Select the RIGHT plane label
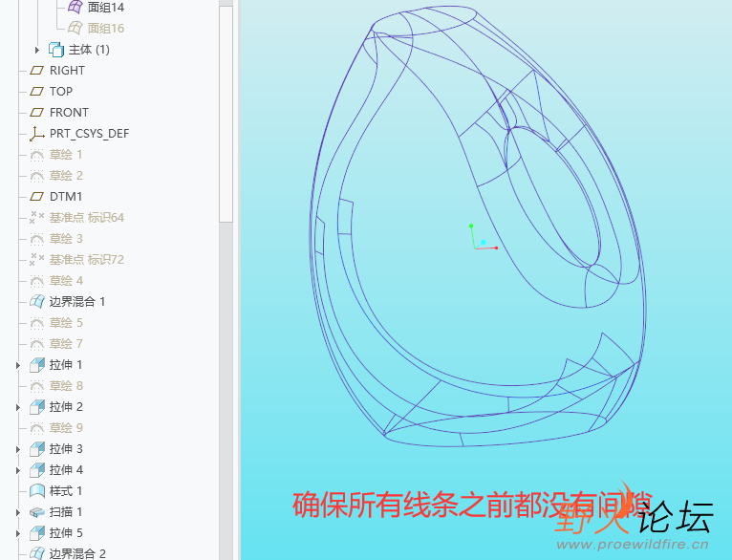This screenshot has width=732, height=560. click(x=67, y=71)
